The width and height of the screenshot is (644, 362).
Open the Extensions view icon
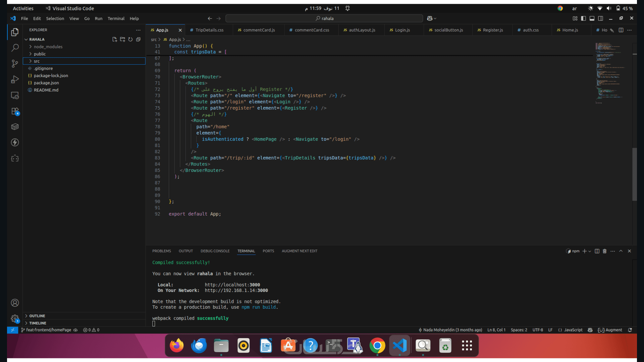click(x=15, y=111)
